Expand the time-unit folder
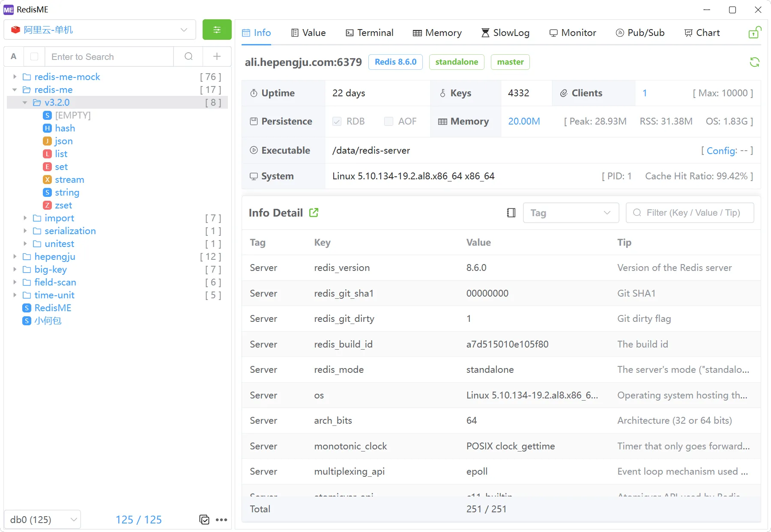 click(15, 295)
